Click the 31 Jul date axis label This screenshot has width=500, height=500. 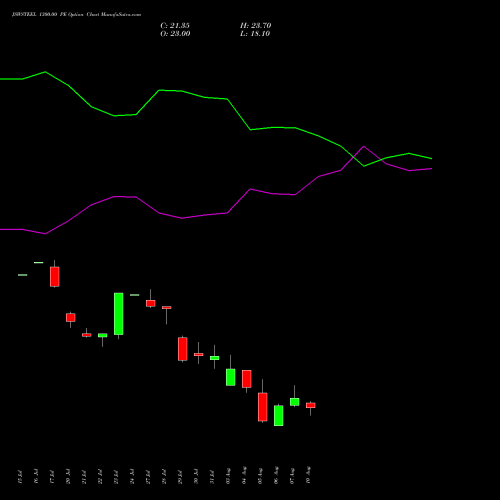[212, 477]
